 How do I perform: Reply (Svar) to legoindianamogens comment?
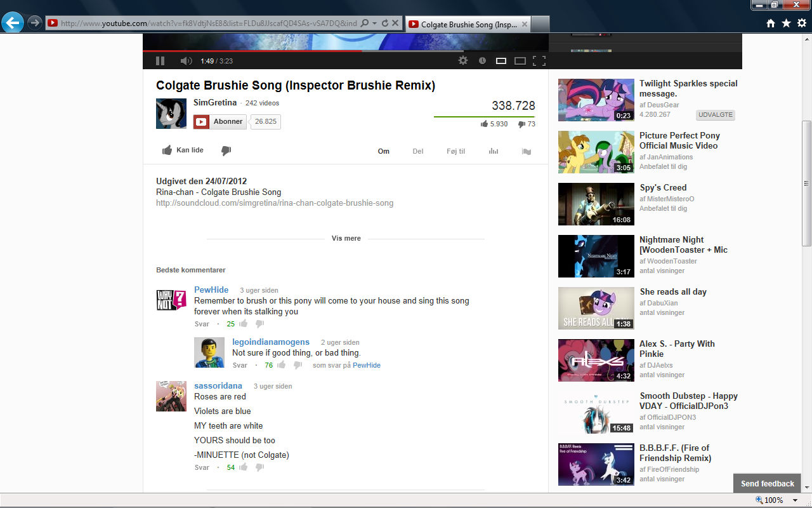point(240,365)
